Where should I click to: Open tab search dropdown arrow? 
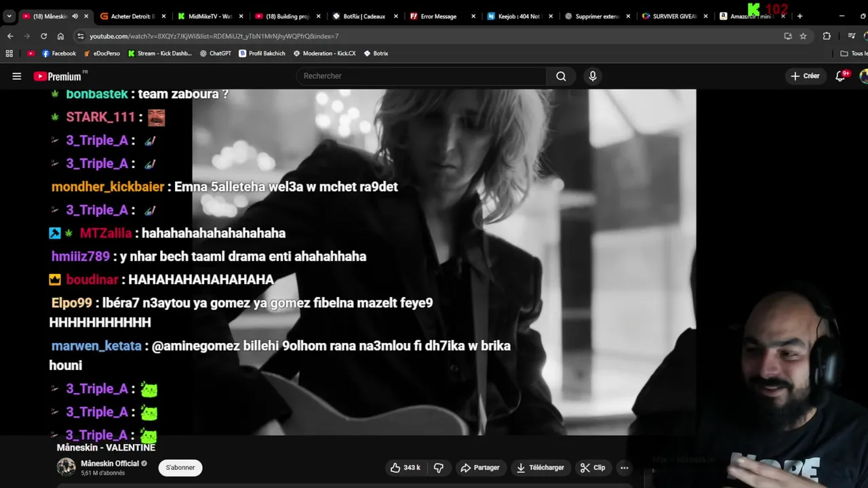tap(9, 16)
